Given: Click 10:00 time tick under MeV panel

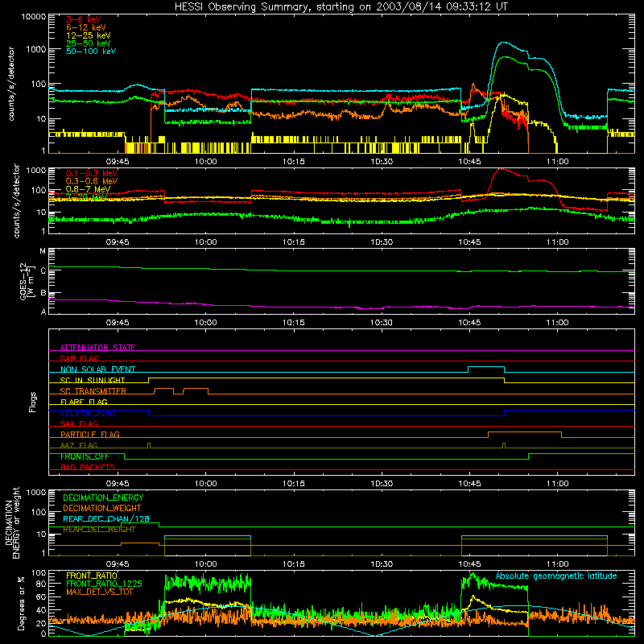Looking at the screenshot, I should point(205,242).
